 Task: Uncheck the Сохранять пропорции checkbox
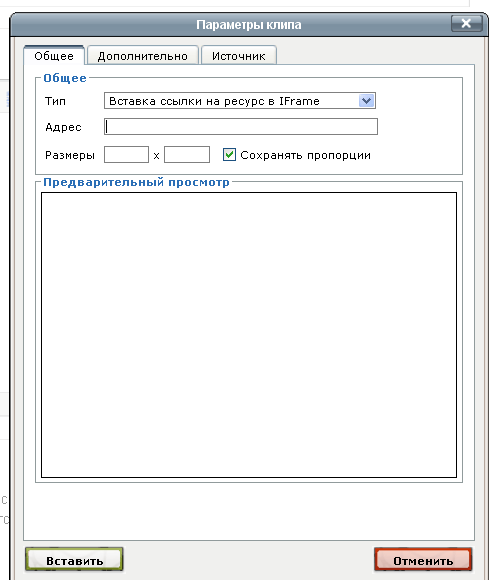[x=229, y=155]
